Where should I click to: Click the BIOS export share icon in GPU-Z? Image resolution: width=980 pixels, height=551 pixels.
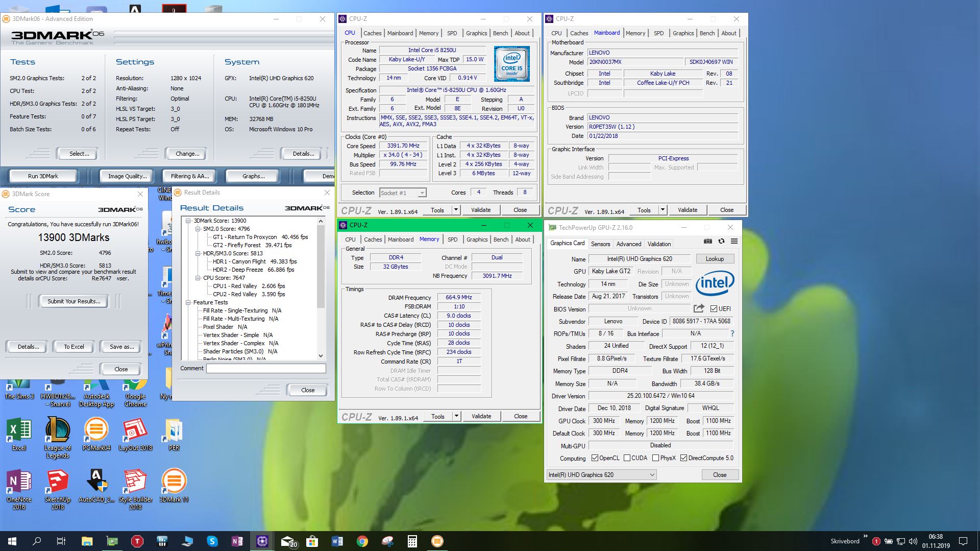(x=699, y=308)
